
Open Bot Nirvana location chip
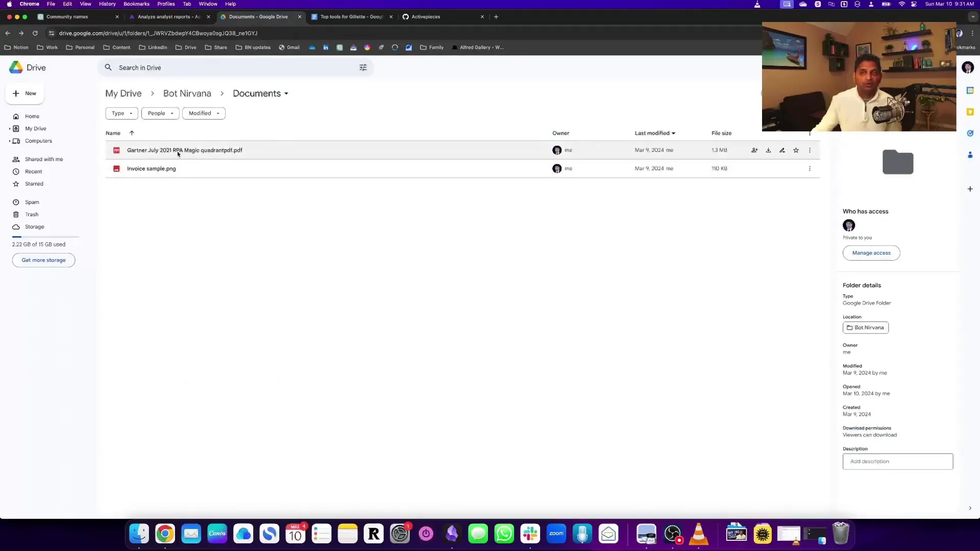[866, 328]
